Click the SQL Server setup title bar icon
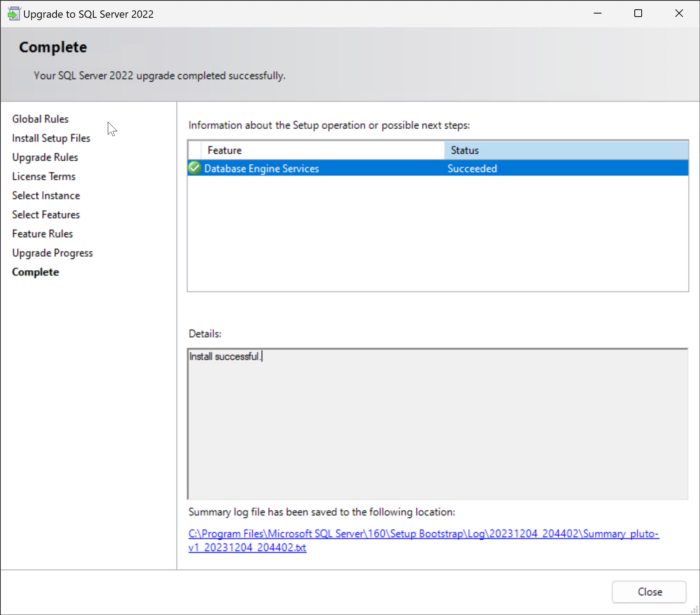Image resolution: width=700 pixels, height=615 pixels. click(13, 14)
